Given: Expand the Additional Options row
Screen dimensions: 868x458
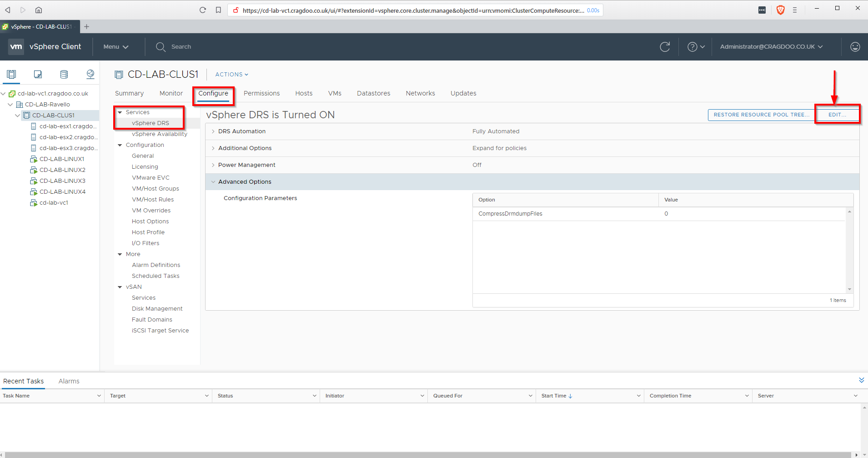Looking at the screenshot, I should point(213,148).
